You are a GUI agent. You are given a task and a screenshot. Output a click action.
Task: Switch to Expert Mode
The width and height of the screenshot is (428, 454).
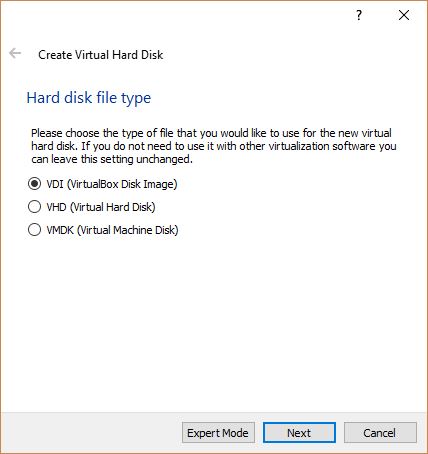pyautogui.click(x=218, y=433)
